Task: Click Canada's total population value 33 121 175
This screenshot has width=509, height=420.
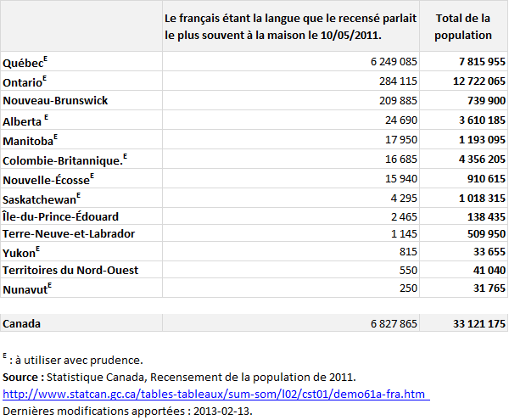Action: [x=469, y=323]
